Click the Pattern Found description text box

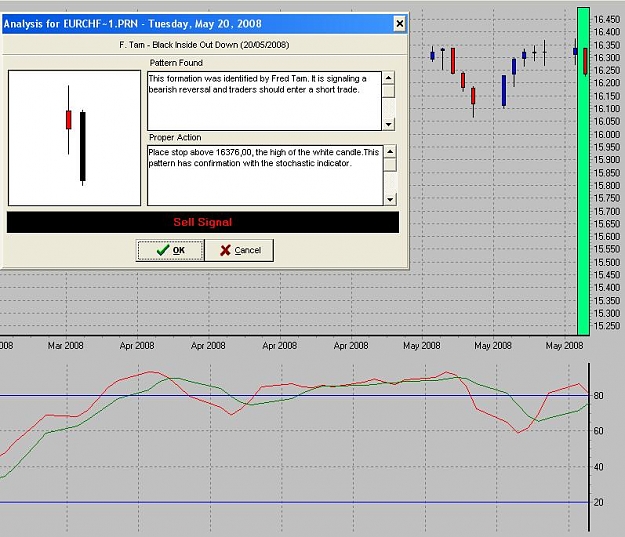tap(264, 101)
